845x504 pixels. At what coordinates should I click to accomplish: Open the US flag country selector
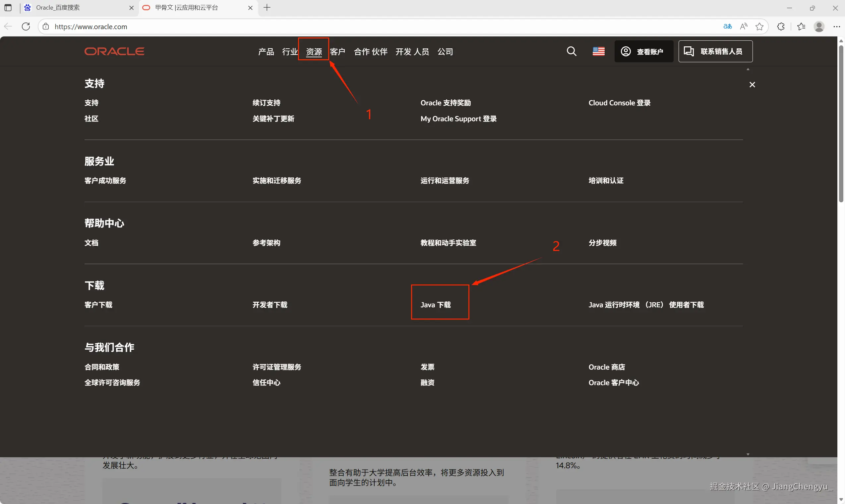(x=598, y=51)
